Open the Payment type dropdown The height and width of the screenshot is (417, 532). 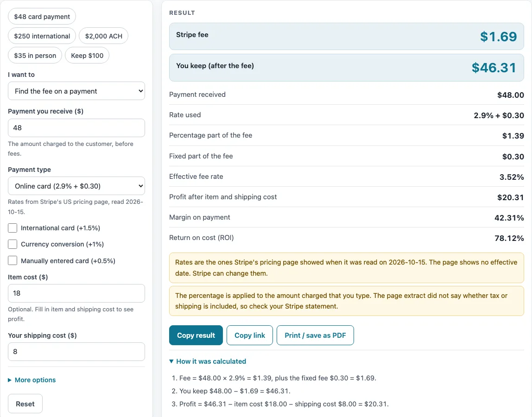[x=76, y=186]
